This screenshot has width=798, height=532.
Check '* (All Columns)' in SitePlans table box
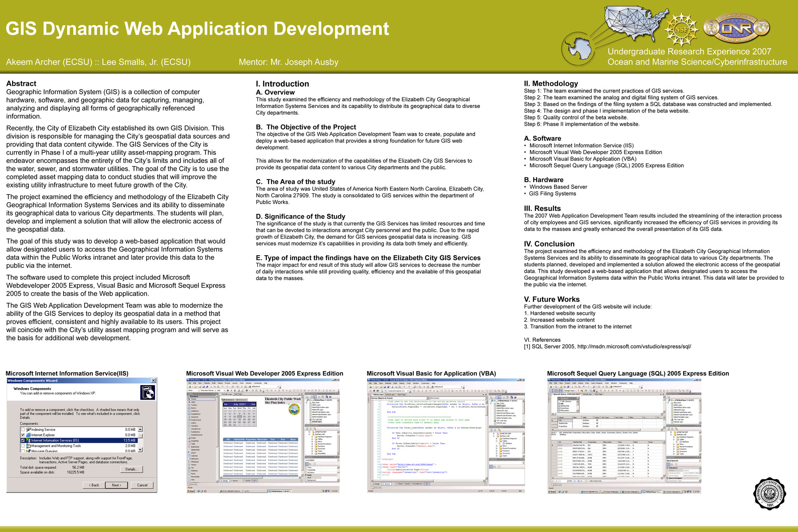559,401
